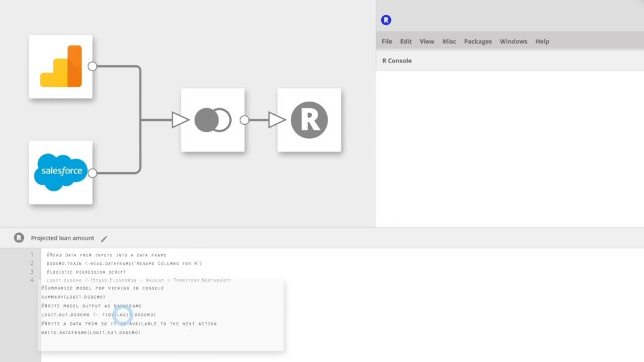Open the View menu in R window
Screen dimensions: 644x362
427,41
